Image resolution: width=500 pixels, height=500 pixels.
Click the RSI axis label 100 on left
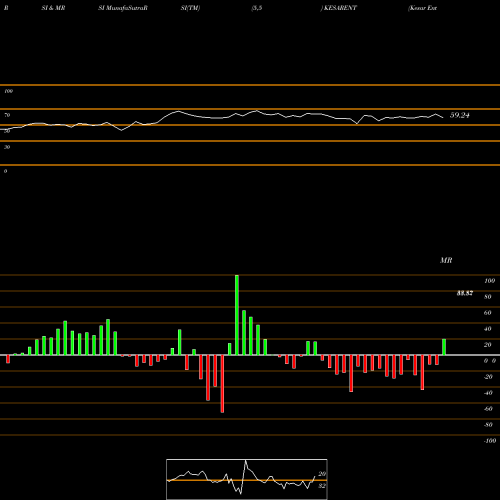8,91
